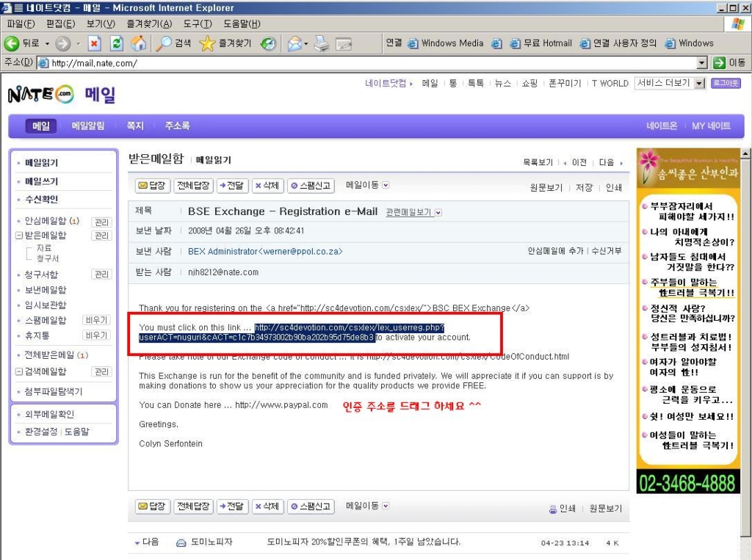Click 메일쓰기 in the sidebar
This screenshot has height=560, width=752.
pos(42,181)
